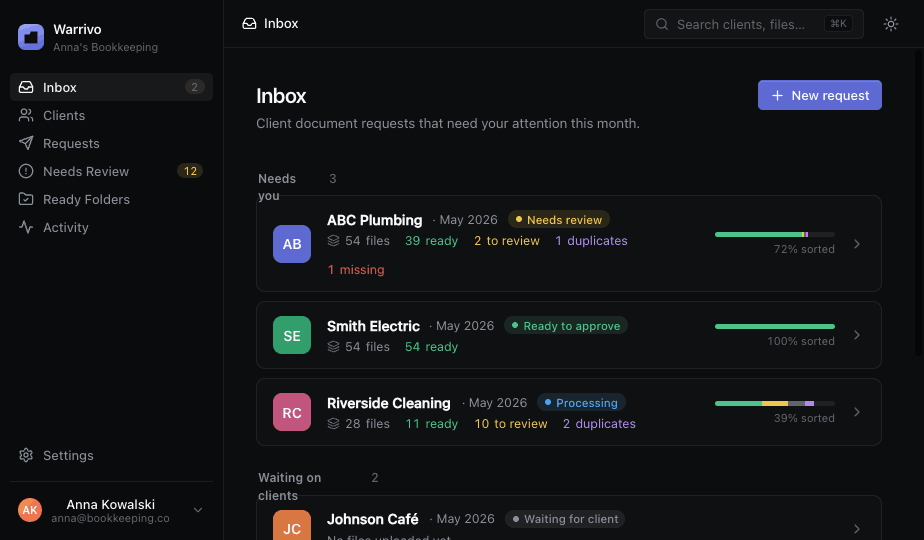Image resolution: width=924 pixels, height=540 pixels.
Task: Click "11 ready" in Riverside Cleaning
Action: tap(431, 424)
